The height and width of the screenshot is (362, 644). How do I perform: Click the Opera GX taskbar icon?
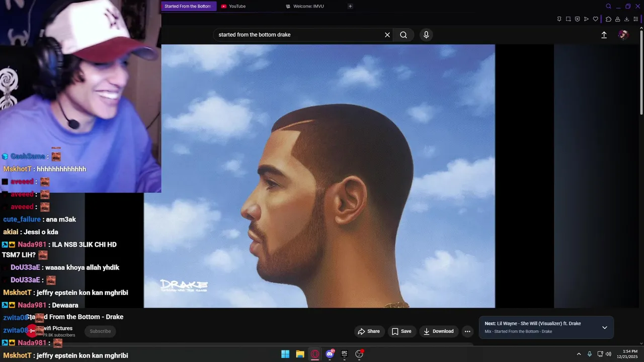click(315, 354)
